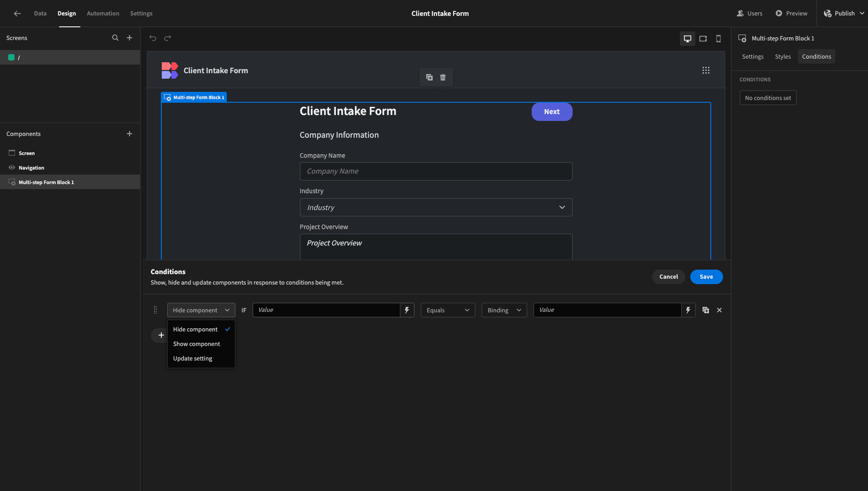Image resolution: width=868 pixels, height=491 pixels.
Task: Add a component with plus icon
Action: point(130,134)
